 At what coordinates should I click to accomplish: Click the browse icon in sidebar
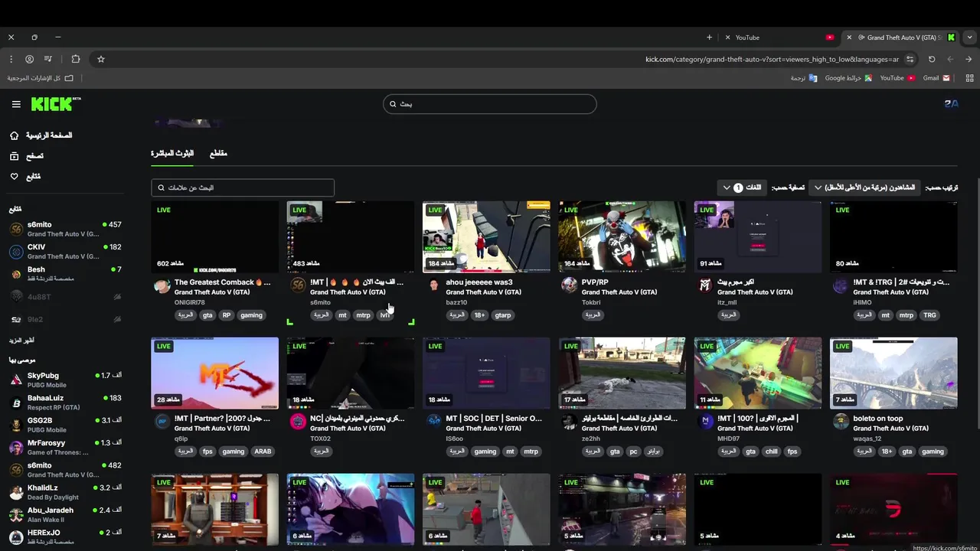pyautogui.click(x=14, y=156)
